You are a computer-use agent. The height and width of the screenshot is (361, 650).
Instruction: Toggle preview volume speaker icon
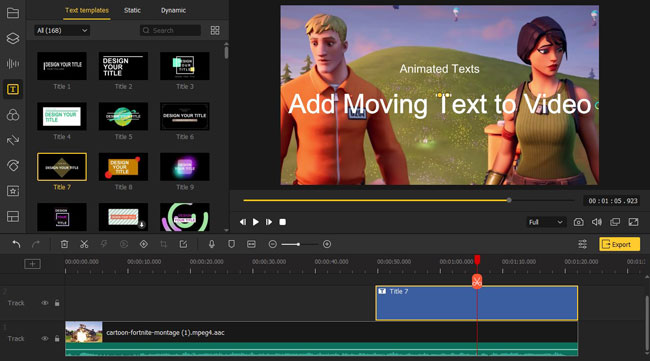click(597, 222)
